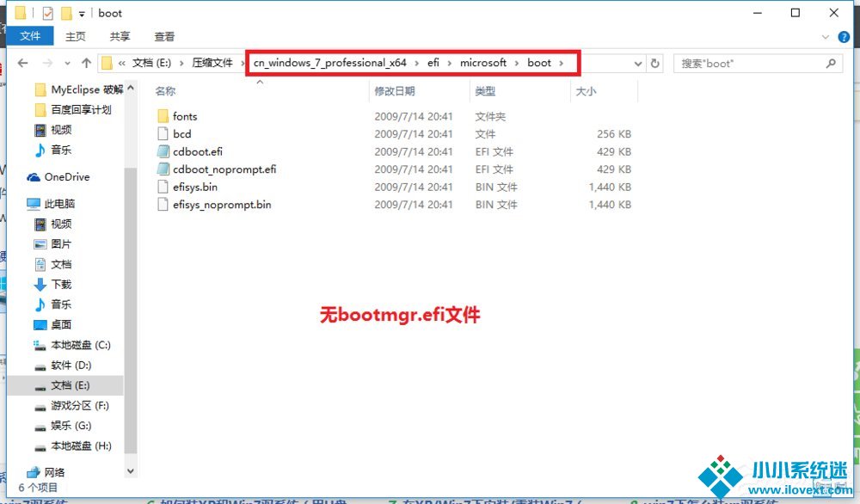Click the 文档 icon under 此电脑

point(40,264)
